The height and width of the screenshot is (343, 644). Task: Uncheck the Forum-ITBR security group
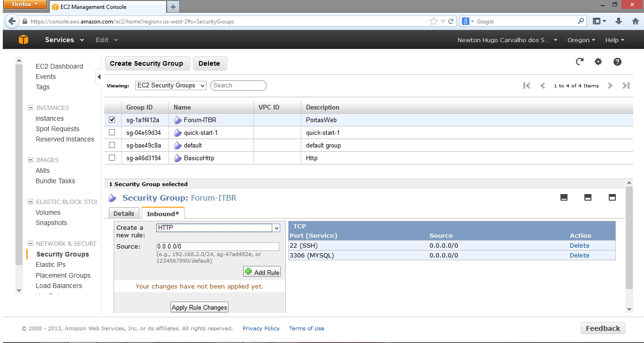pyautogui.click(x=112, y=120)
